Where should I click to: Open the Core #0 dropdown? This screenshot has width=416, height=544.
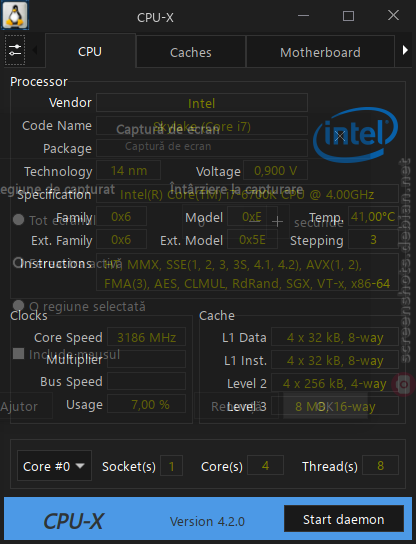tap(54, 466)
